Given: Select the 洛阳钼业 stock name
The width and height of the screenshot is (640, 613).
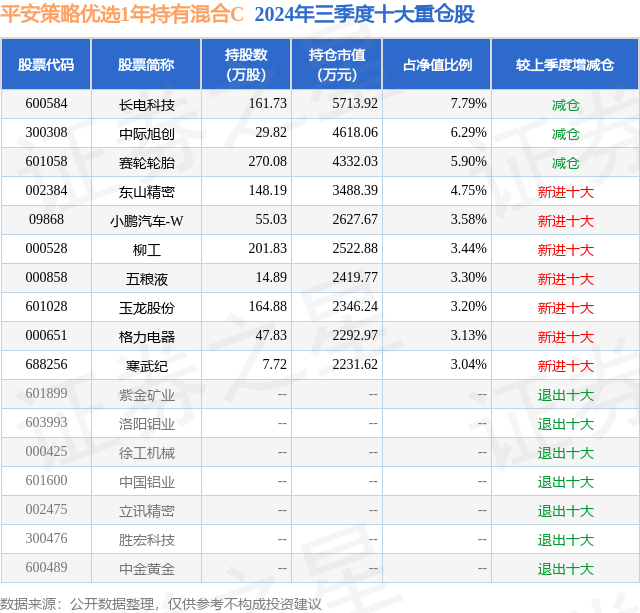Looking at the screenshot, I should (147, 424).
